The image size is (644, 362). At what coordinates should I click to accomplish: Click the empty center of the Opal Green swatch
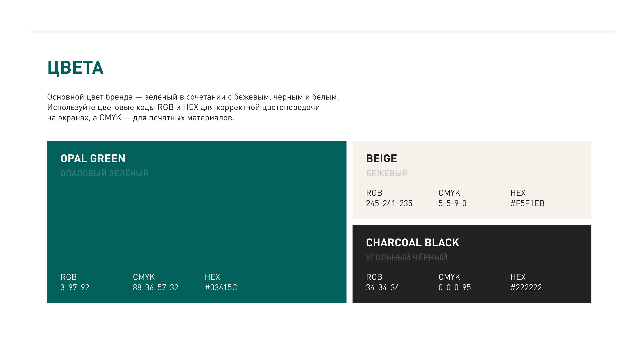(x=196, y=222)
